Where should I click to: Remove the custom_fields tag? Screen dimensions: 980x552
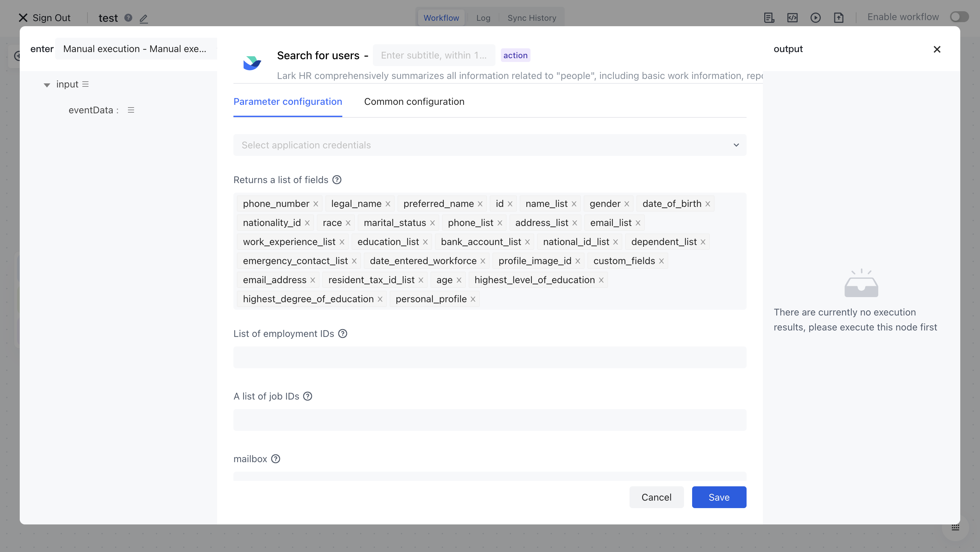pos(661,261)
